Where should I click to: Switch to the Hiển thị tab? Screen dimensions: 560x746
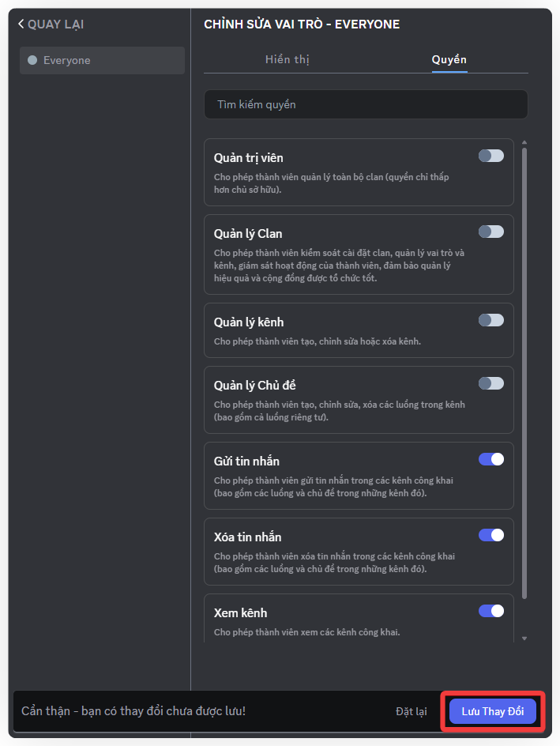287,59
